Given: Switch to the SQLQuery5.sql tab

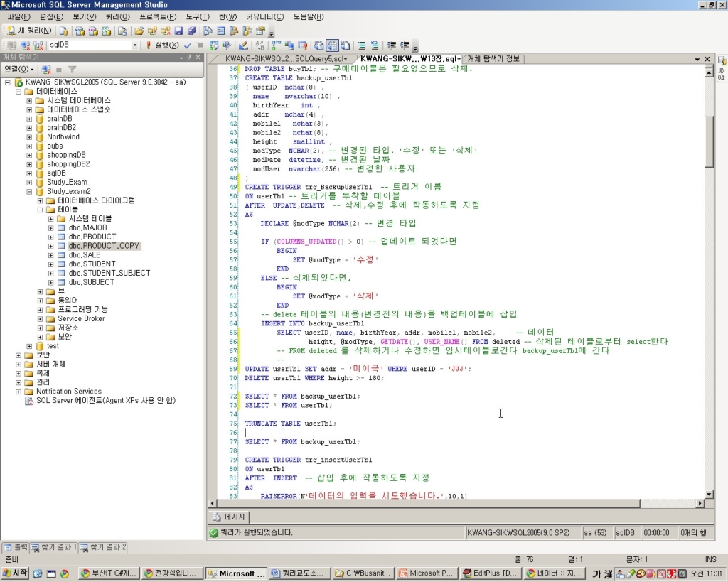Looking at the screenshot, I should 285,59.
